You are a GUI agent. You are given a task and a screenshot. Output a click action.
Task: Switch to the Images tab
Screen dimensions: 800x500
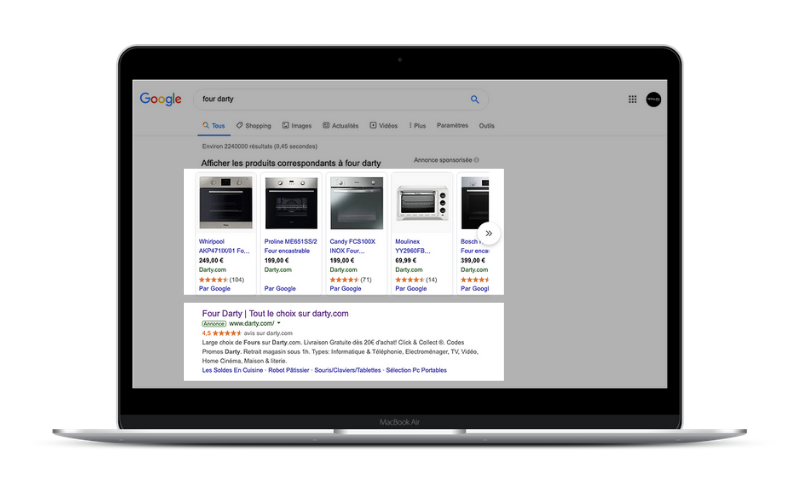point(297,126)
